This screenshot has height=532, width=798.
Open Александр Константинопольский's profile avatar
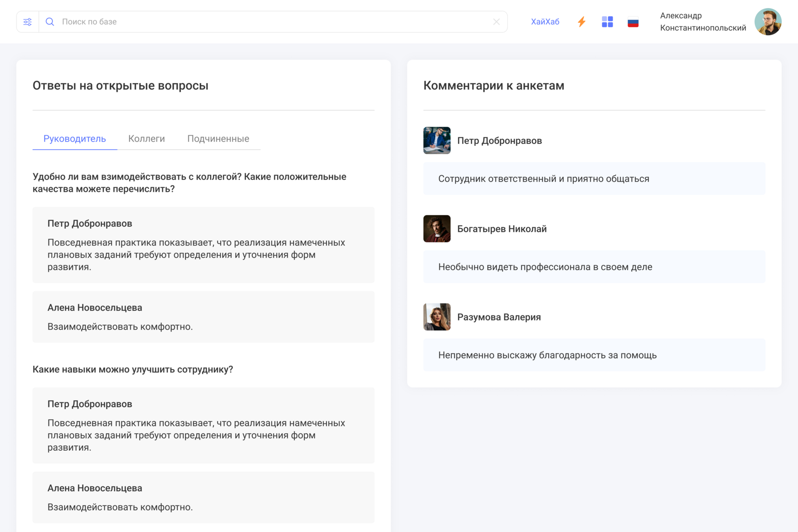pyautogui.click(x=768, y=22)
